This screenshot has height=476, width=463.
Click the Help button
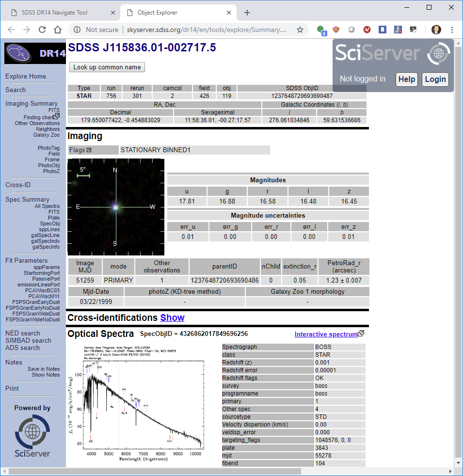[x=407, y=79]
